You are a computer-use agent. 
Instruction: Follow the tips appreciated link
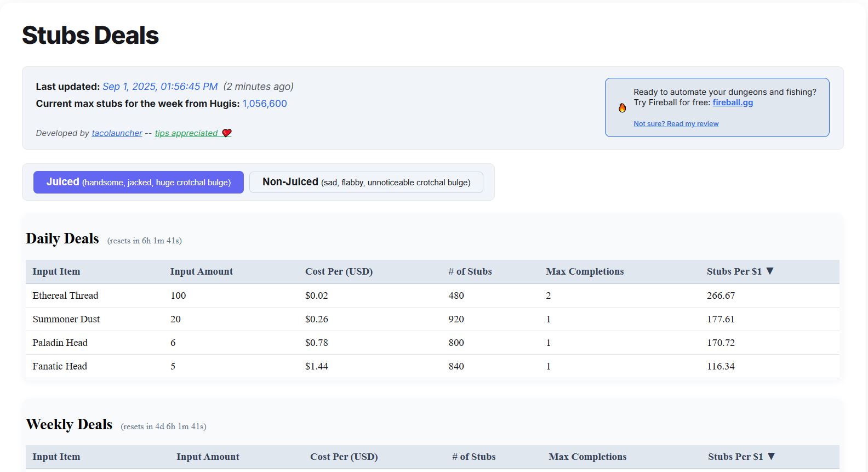point(186,133)
